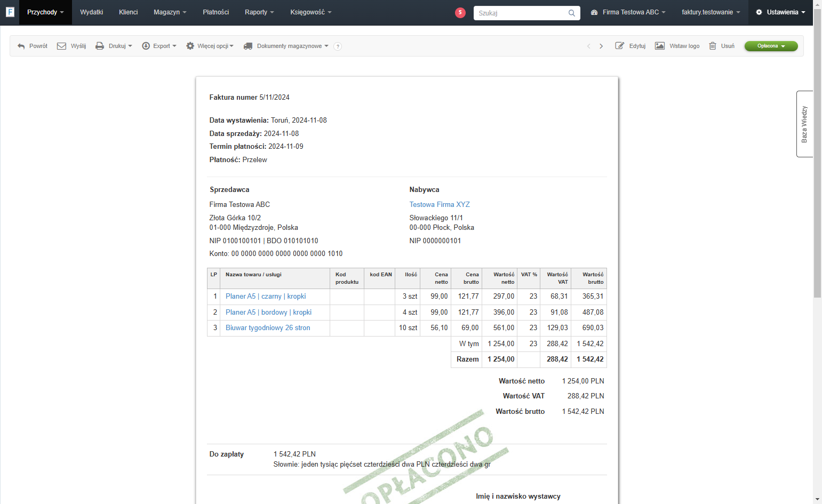
Task: Open the Baza Wiedzy side tab
Action: [804, 124]
